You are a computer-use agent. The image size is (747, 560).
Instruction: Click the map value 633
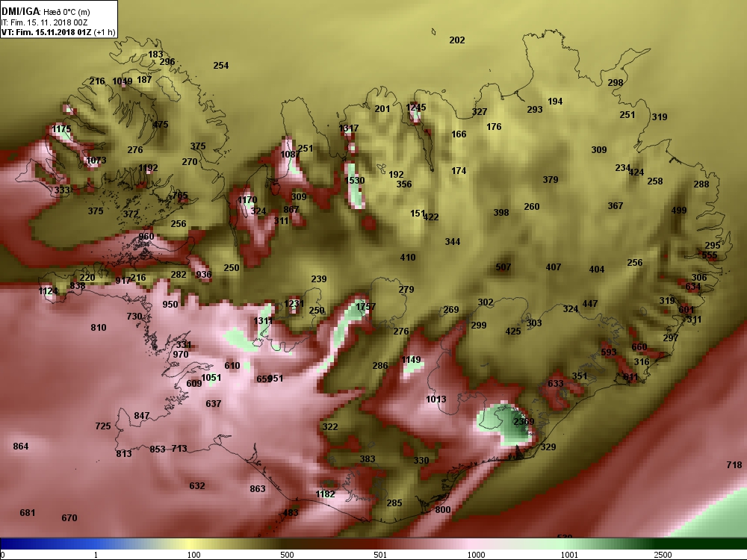pos(556,383)
